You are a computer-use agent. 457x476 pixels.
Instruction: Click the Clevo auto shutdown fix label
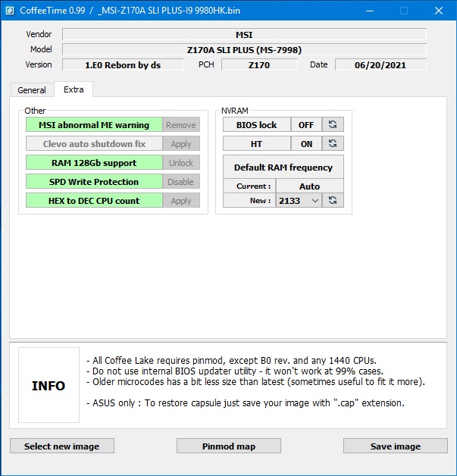point(94,143)
